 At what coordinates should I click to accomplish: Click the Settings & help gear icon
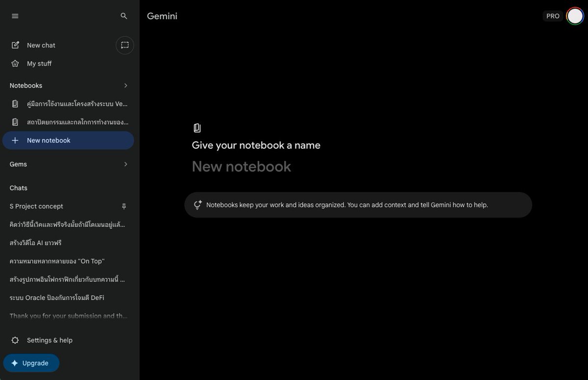click(15, 340)
